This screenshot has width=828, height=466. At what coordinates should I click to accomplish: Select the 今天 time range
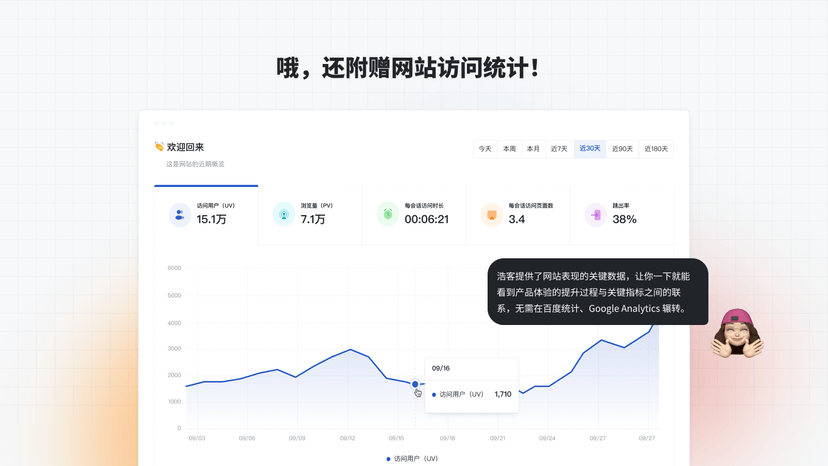[x=485, y=149]
